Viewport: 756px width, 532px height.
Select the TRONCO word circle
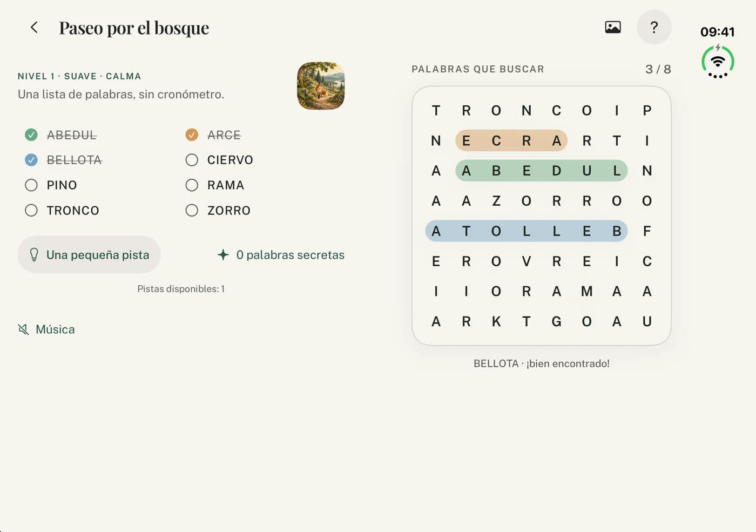31,210
